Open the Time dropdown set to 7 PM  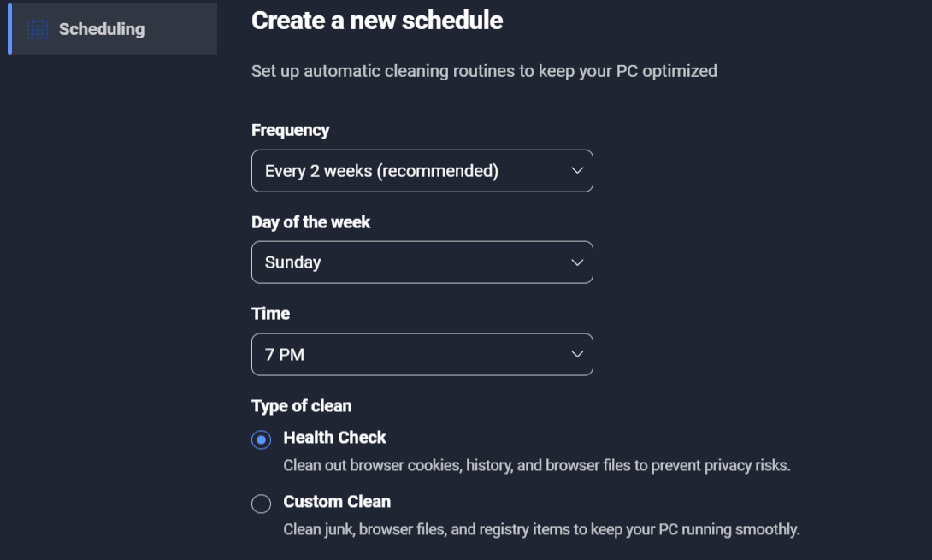(x=422, y=354)
